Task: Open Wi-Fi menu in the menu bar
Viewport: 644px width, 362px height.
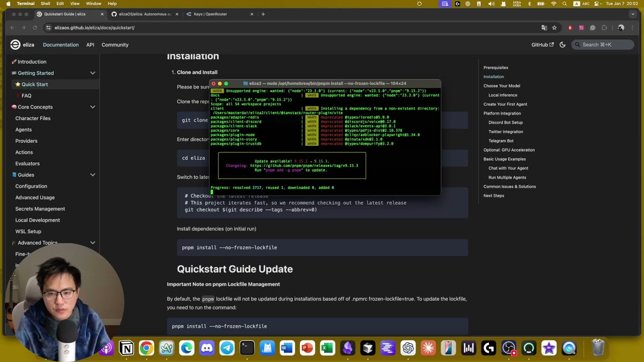Action: [x=554, y=4]
